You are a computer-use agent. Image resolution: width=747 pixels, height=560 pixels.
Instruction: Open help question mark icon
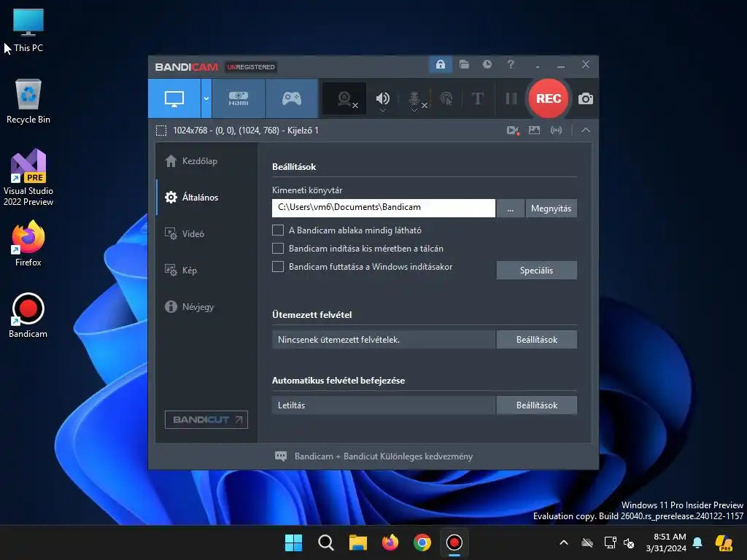tap(511, 64)
